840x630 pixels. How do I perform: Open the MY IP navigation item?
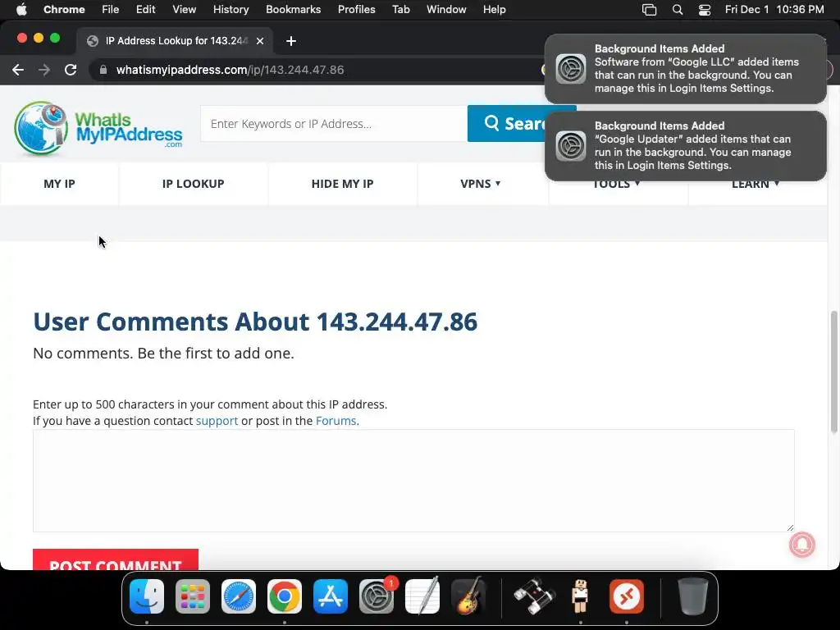(x=59, y=184)
